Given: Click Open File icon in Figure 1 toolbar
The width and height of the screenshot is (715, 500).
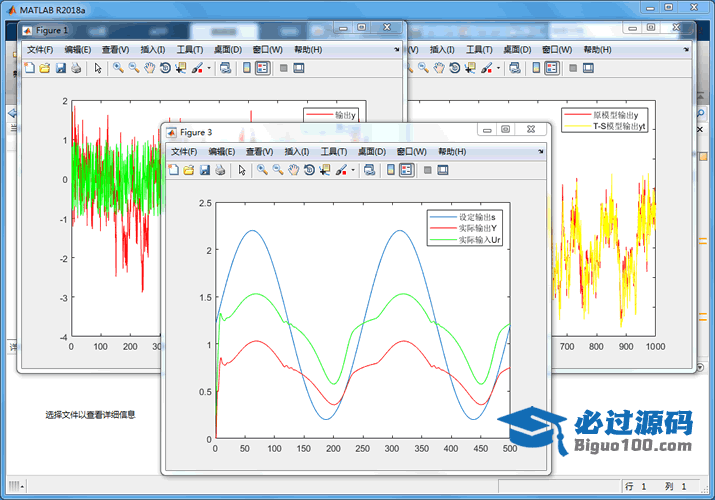Looking at the screenshot, I should 45,68.
